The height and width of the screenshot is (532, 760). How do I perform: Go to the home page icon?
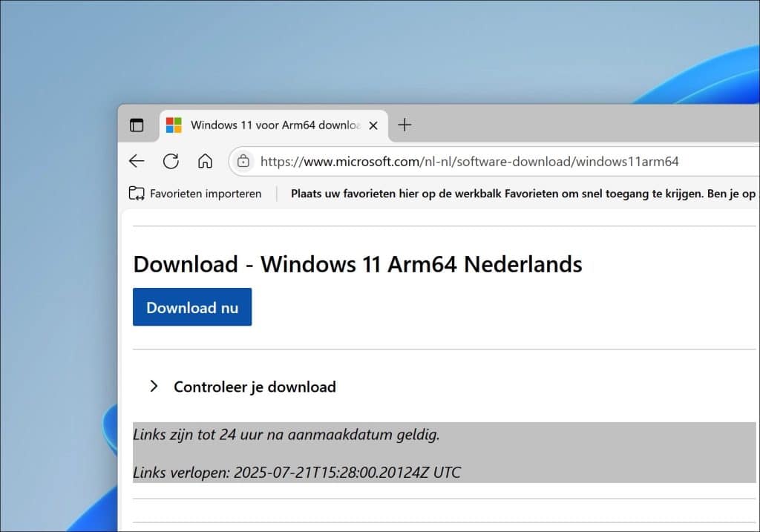tap(205, 161)
